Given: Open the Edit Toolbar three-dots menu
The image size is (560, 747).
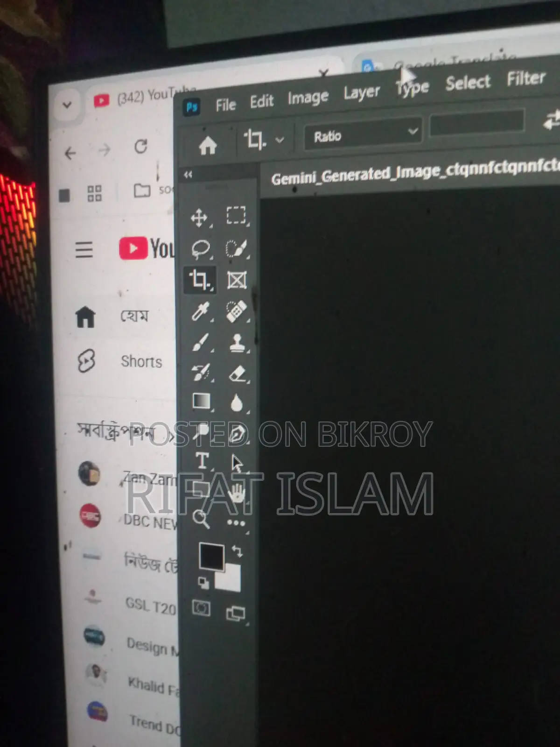Looking at the screenshot, I should point(236,523).
